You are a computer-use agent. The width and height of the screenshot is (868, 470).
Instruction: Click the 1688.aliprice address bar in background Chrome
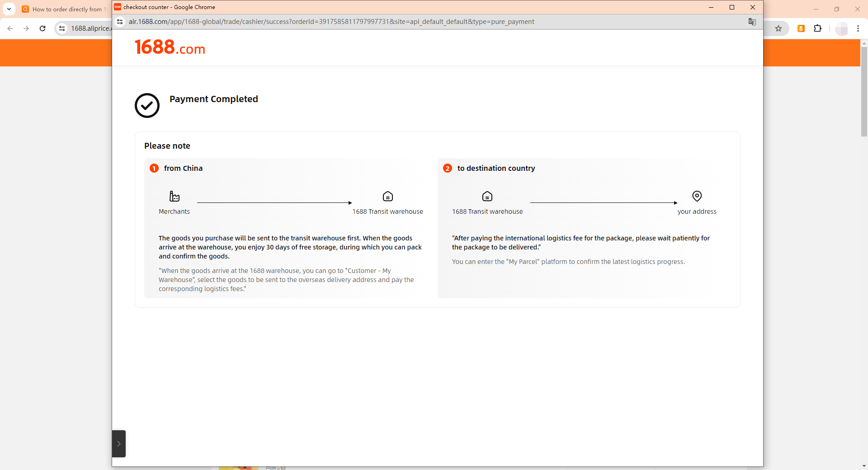coord(91,28)
